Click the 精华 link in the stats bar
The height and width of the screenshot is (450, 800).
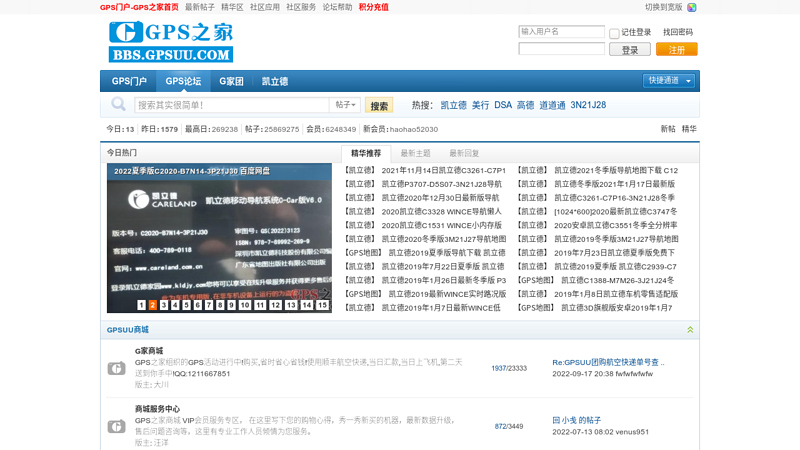point(689,129)
